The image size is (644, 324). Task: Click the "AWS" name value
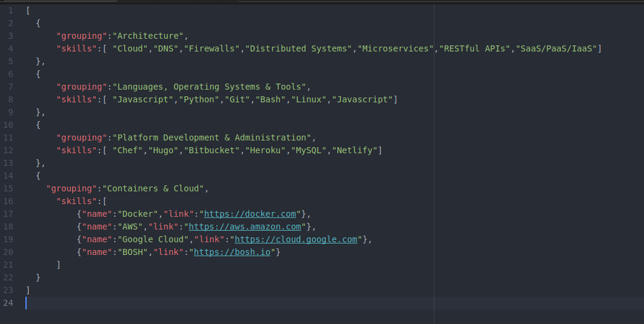tap(130, 226)
